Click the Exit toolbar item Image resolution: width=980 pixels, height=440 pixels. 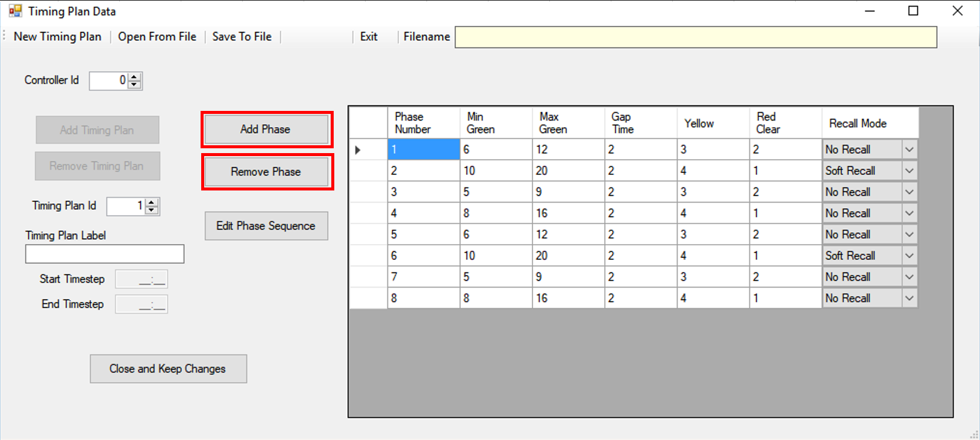(369, 37)
